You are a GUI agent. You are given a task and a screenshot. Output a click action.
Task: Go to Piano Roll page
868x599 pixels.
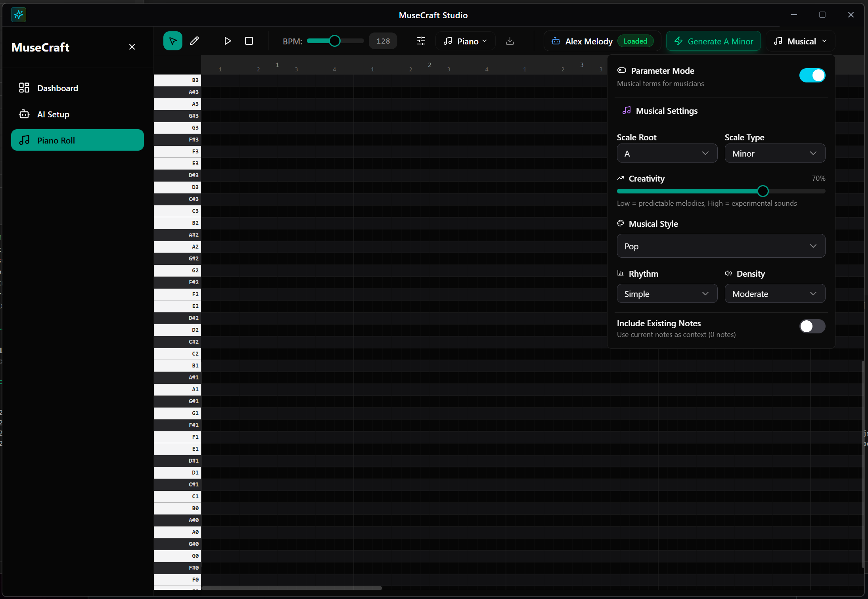click(77, 140)
